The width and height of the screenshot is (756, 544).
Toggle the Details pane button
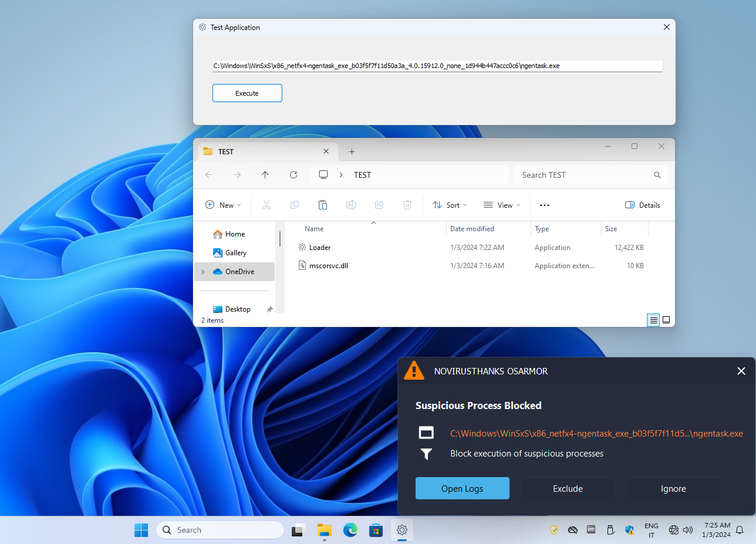[x=643, y=205]
